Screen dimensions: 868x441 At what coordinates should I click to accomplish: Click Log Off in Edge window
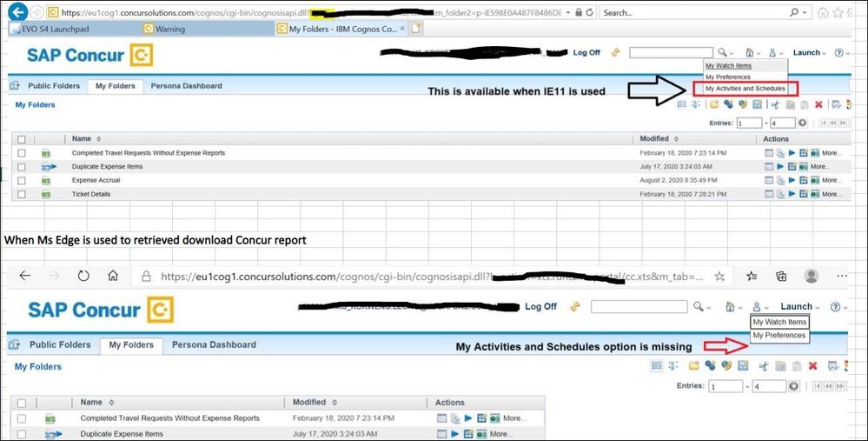(540, 306)
